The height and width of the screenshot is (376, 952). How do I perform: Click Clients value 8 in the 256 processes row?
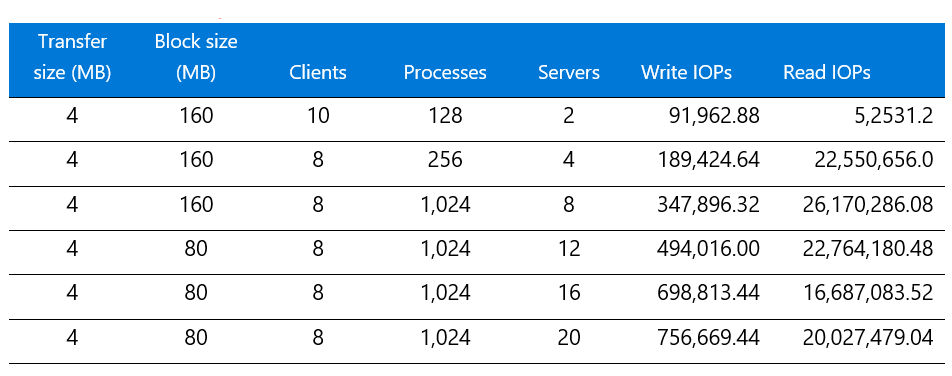318,160
